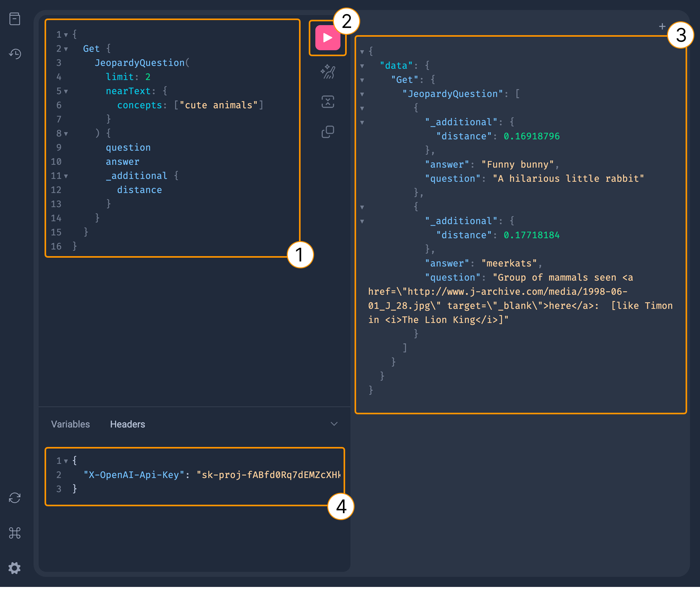Click the distance value 0.17718184
The height and width of the screenshot is (602, 700).
tap(532, 235)
